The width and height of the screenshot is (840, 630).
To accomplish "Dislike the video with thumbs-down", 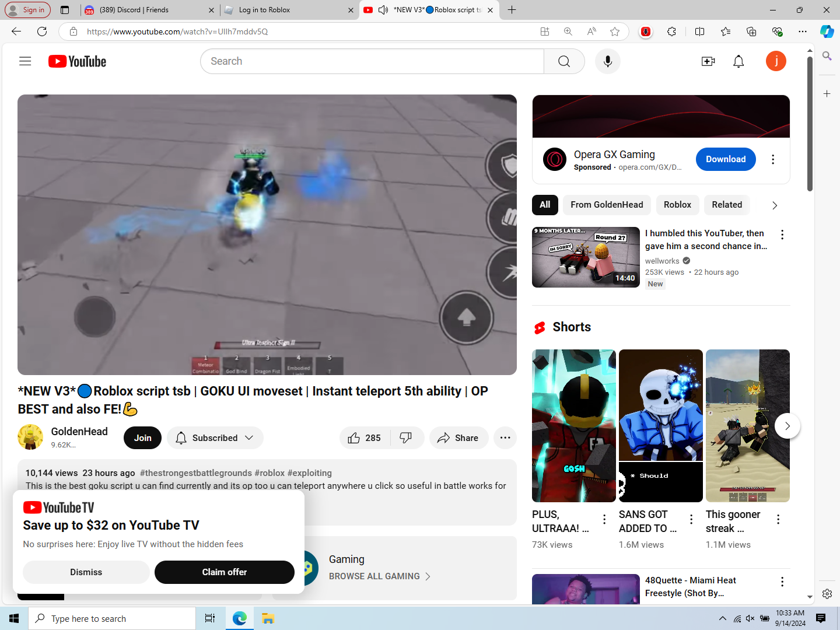I will [406, 438].
